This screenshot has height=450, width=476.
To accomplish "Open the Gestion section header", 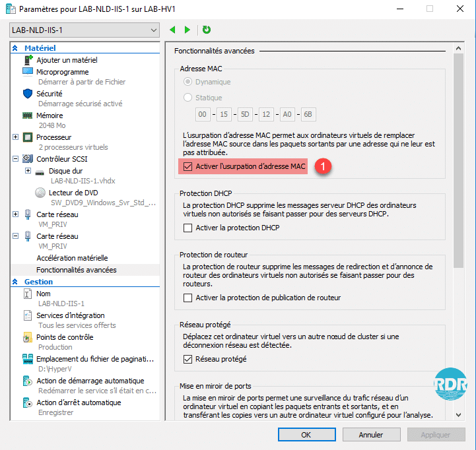I will (38, 282).
